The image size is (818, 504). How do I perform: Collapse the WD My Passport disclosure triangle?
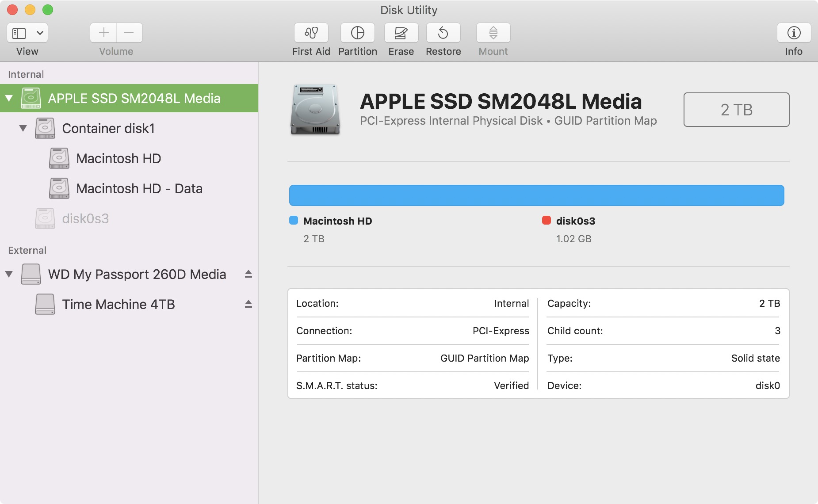tap(9, 274)
